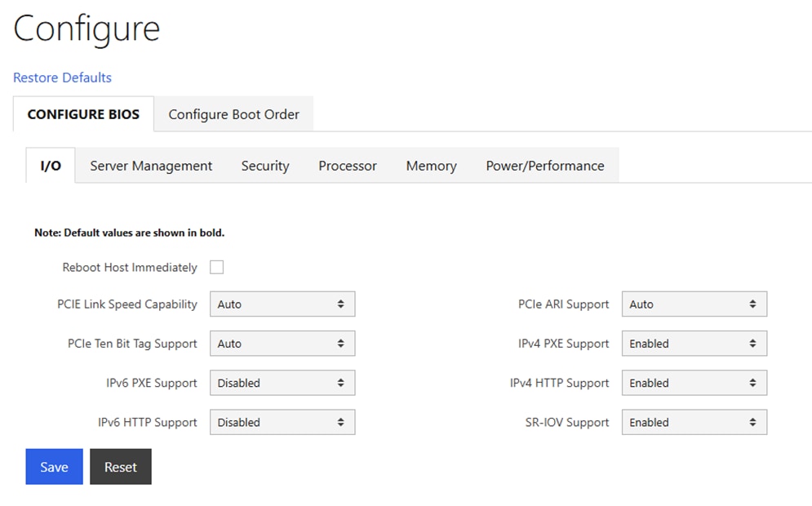Open the PCIE Link Speed Capability dropdown
812x506 pixels.
tap(282, 304)
